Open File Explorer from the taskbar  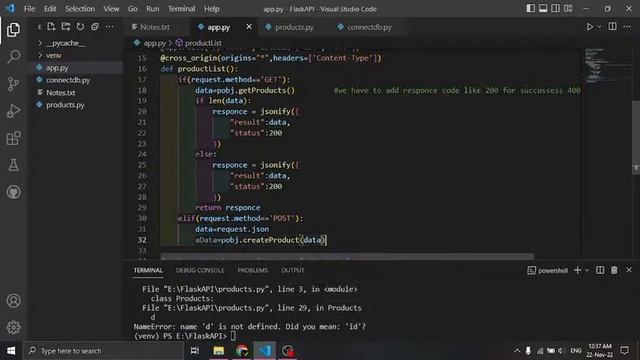pos(219,351)
